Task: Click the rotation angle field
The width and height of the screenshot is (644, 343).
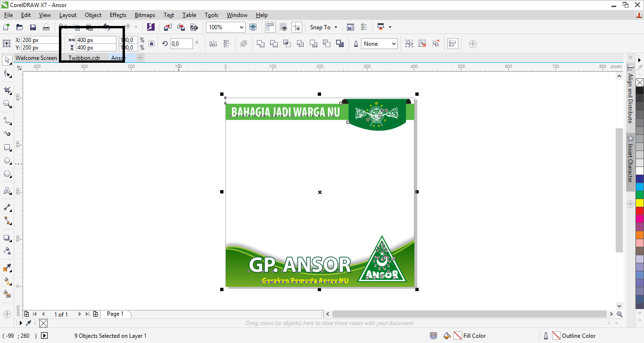Action: (x=181, y=44)
